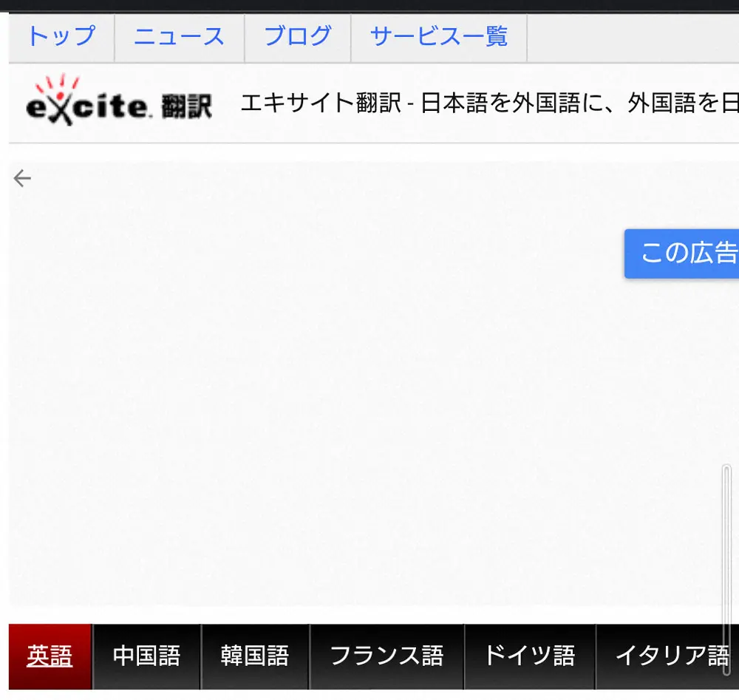Switch to the 中国語 language tab
The width and height of the screenshot is (739, 700).
click(146, 656)
